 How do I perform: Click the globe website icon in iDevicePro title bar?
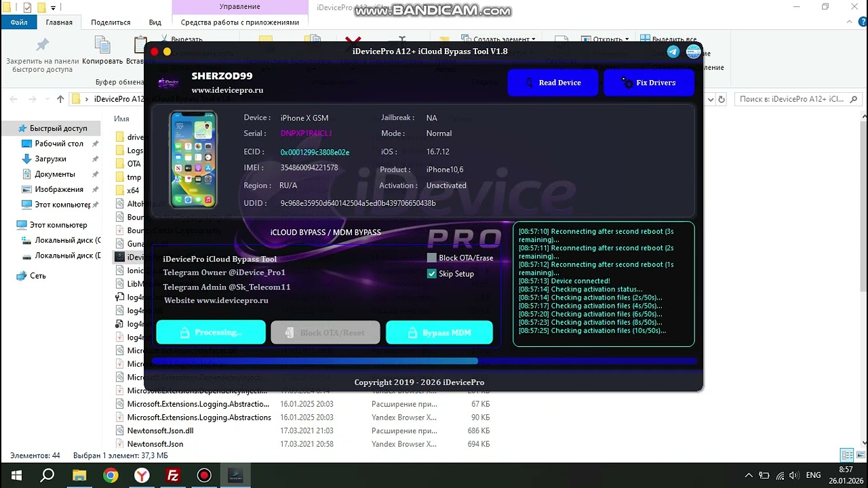(x=693, y=52)
